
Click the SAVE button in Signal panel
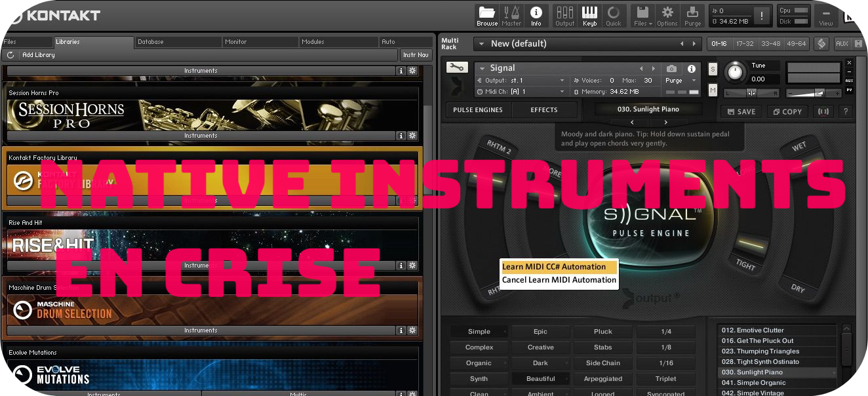point(741,111)
